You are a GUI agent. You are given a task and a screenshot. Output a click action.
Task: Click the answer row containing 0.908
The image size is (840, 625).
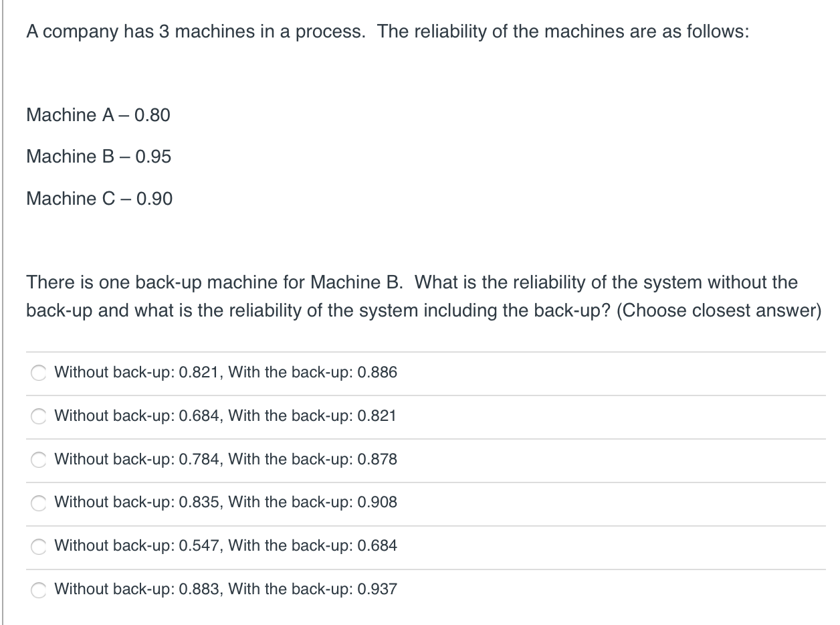click(x=226, y=503)
